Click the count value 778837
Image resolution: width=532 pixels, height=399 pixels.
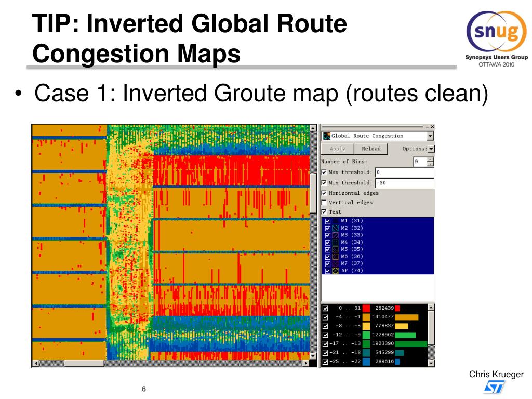click(384, 326)
